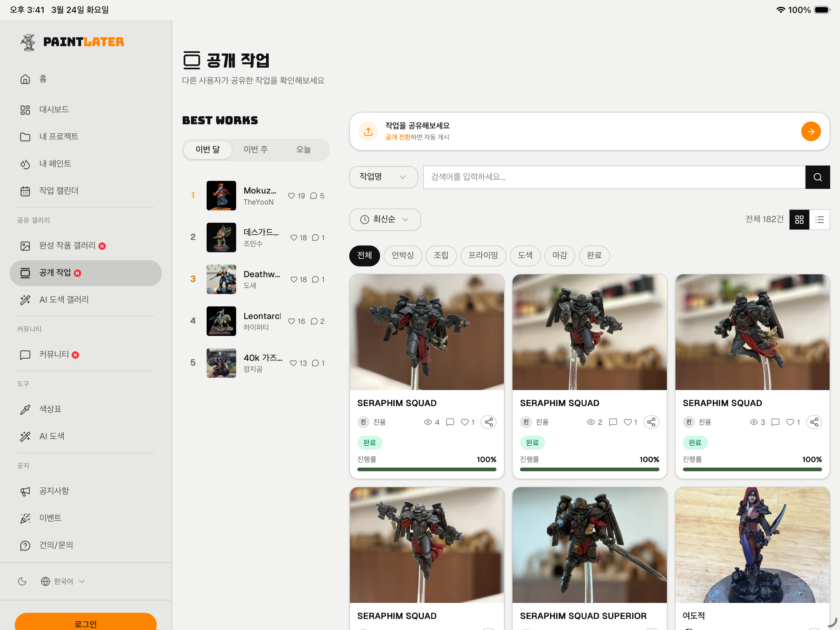Open 완성 작품 갤러리 image icon
The width and height of the screenshot is (840, 630).
[25, 246]
